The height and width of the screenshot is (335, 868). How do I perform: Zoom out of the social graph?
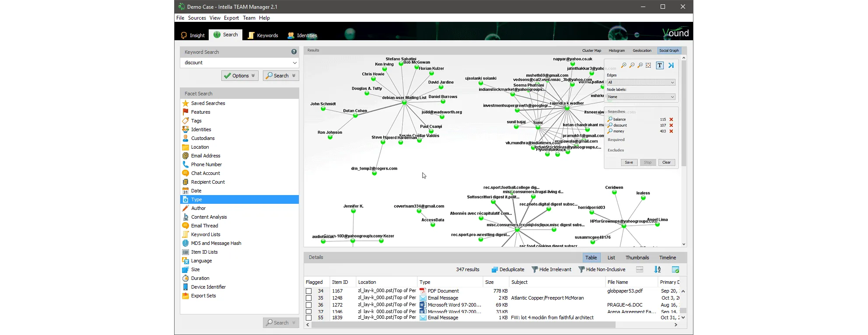[632, 65]
